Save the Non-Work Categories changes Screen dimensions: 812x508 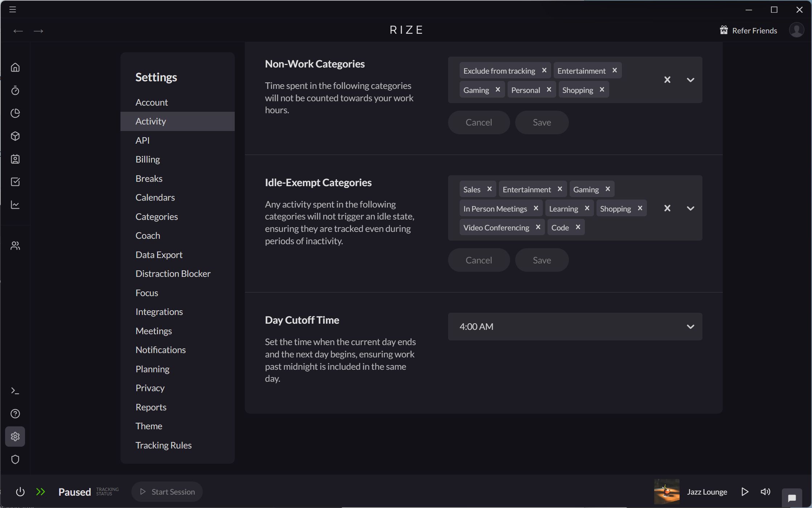click(x=541, y=122)
